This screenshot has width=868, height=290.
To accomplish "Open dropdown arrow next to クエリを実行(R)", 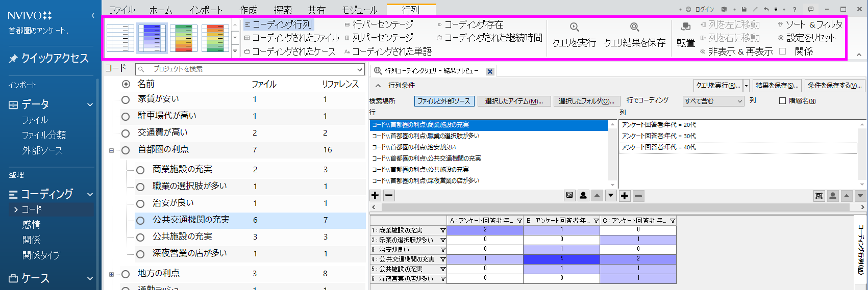I will (746, 86).
